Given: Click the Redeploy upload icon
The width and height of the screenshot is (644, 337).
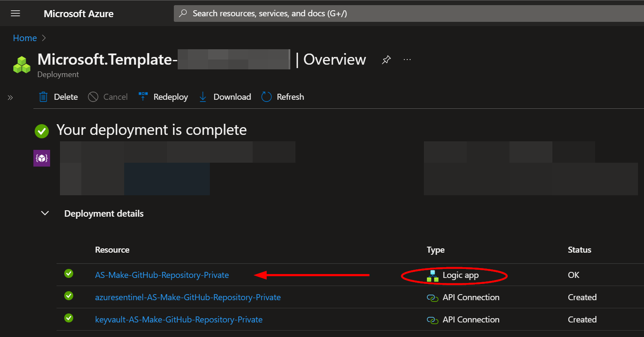Looking at the screenshot, I should [x=143, y=97].
